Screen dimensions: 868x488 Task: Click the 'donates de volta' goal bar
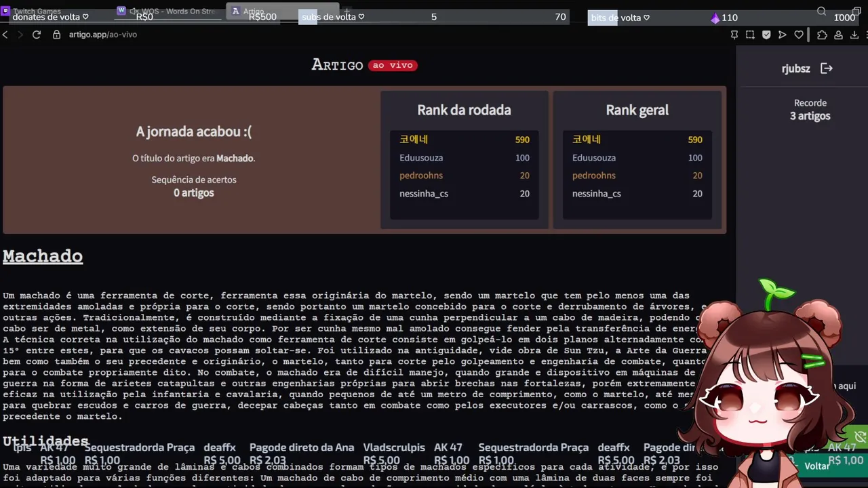(x=144, y=17)
